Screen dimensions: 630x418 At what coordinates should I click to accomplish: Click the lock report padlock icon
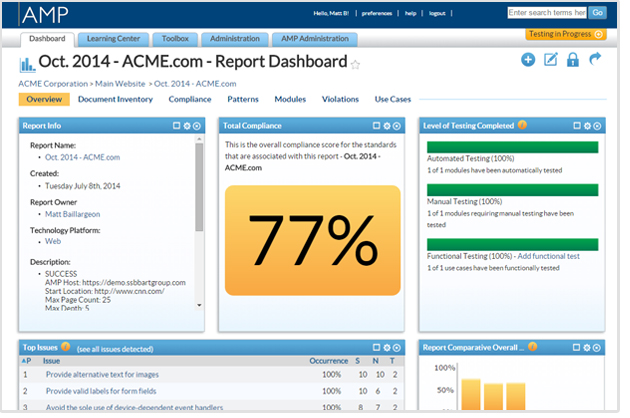tap(573, 59)
